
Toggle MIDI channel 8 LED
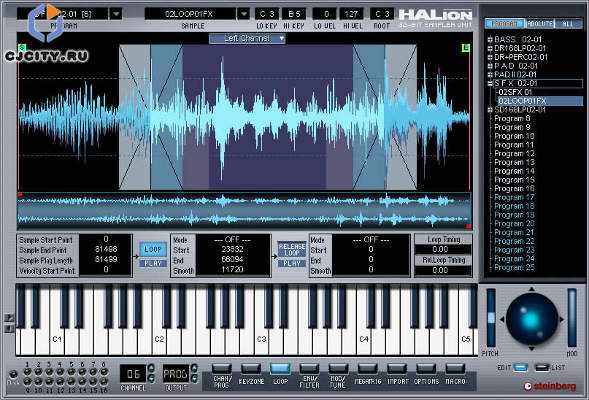coord(104,372)
